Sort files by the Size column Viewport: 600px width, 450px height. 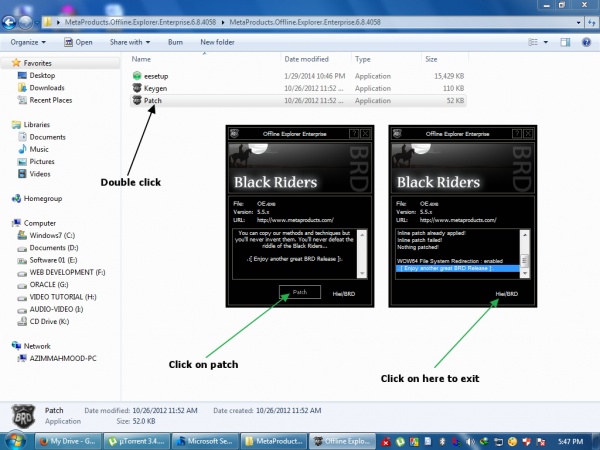[431, 59]
